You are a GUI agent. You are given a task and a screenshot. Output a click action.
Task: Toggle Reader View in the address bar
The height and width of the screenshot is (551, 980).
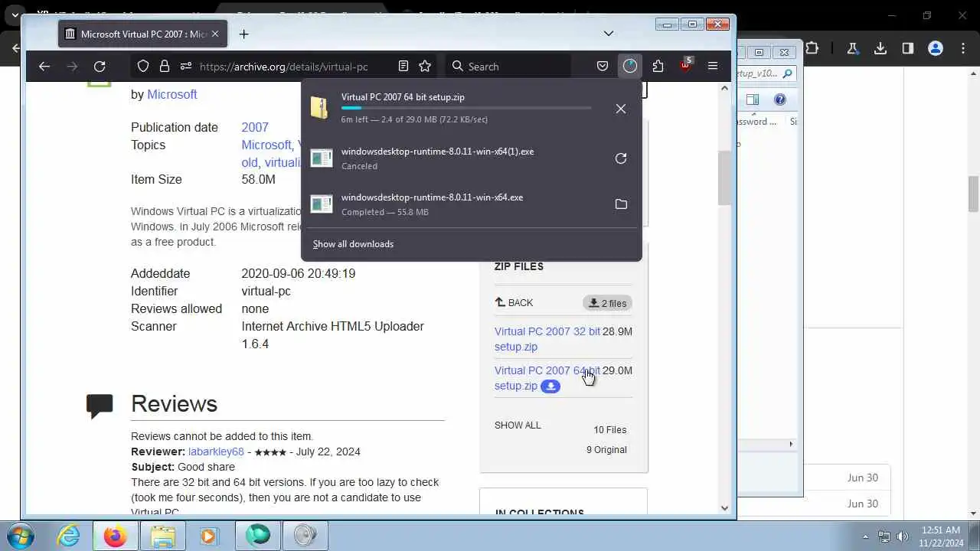(x=403, y=67)
